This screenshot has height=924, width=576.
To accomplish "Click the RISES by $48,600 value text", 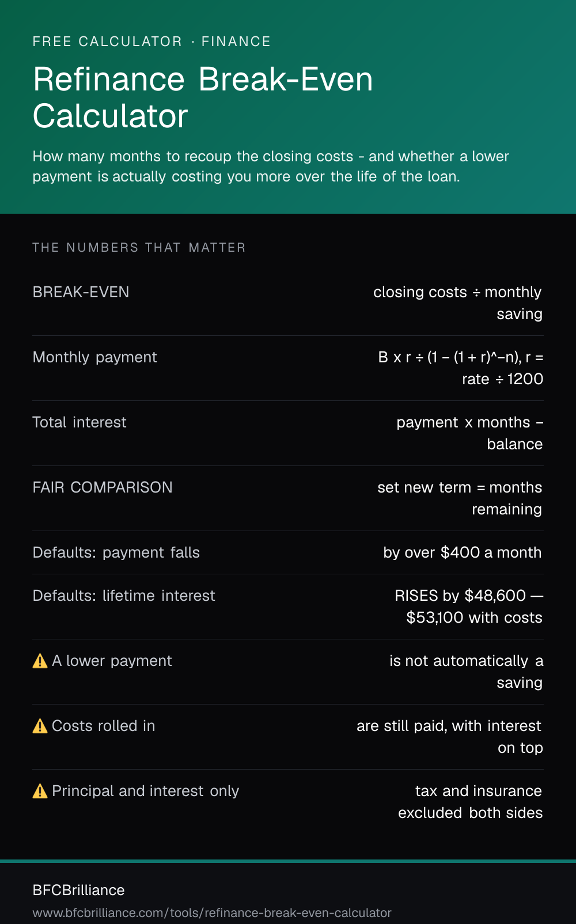I will click(x=469, y=607).
